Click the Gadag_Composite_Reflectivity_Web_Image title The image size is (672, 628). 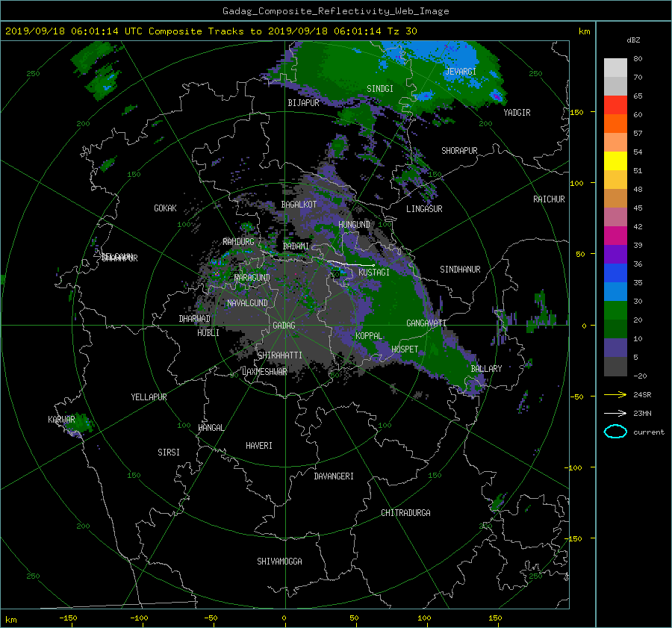[x=335, y=11]
